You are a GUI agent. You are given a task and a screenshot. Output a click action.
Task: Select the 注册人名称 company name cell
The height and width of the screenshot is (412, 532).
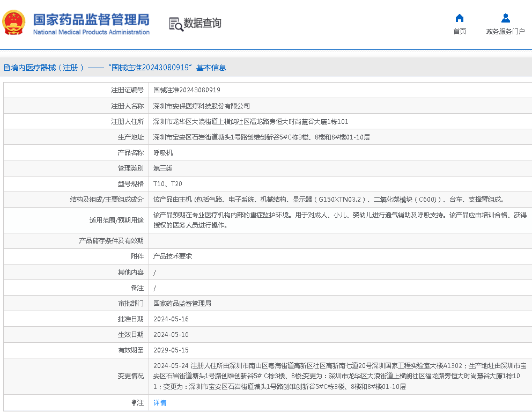click(201, 105)
